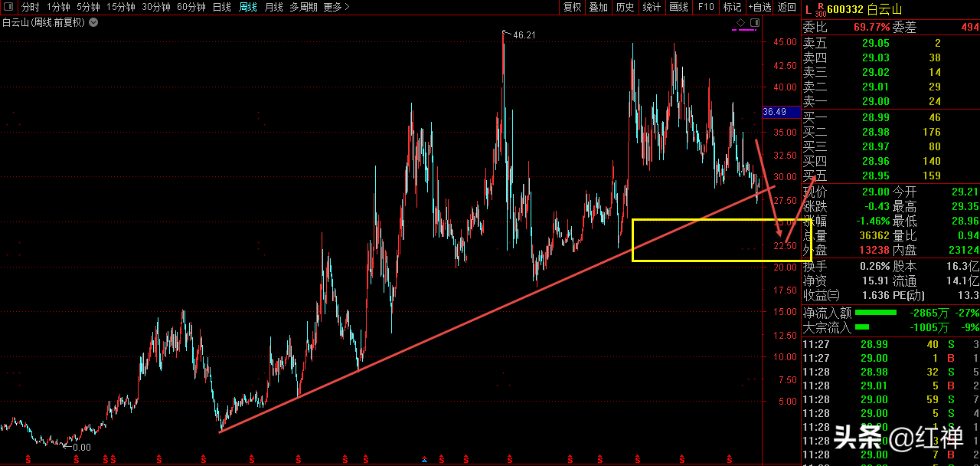Click the 0.00 low price label

pos(81,447)
